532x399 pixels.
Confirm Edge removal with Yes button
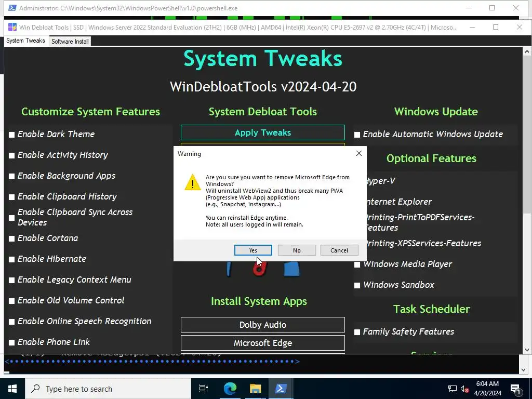click(x=253, y=250)
